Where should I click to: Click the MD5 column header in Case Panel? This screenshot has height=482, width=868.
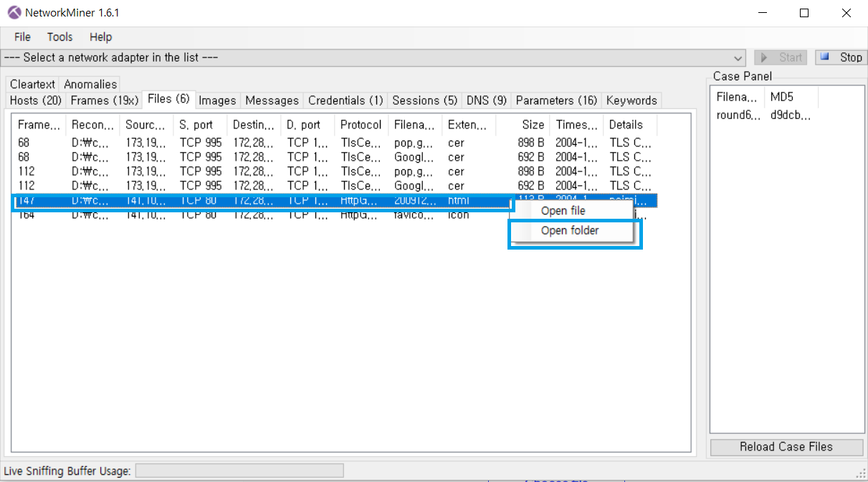pos(791,97)
